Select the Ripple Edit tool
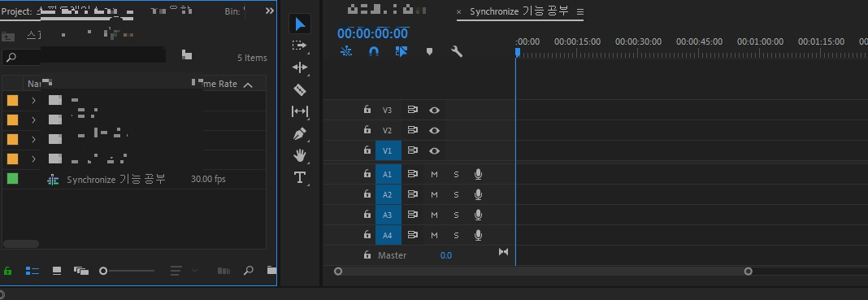The height and width of the screenshot is (300, 868). 299,67
